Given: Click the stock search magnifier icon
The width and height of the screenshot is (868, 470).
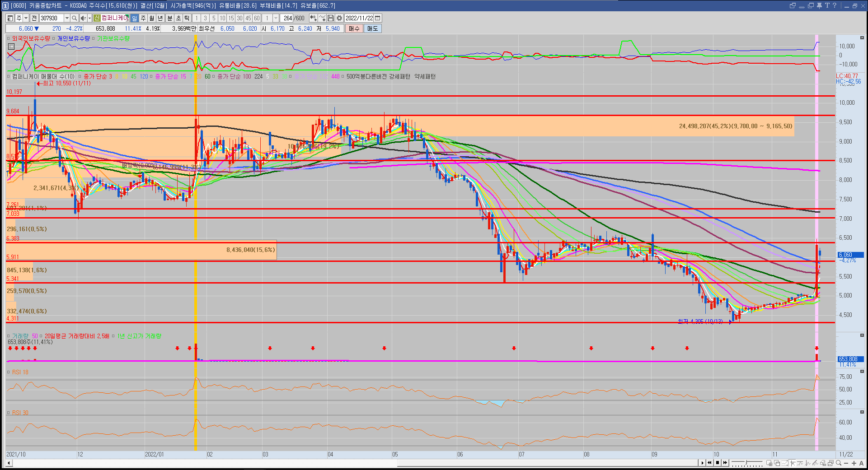Looking at the screenshot, I should coord(74,18).
